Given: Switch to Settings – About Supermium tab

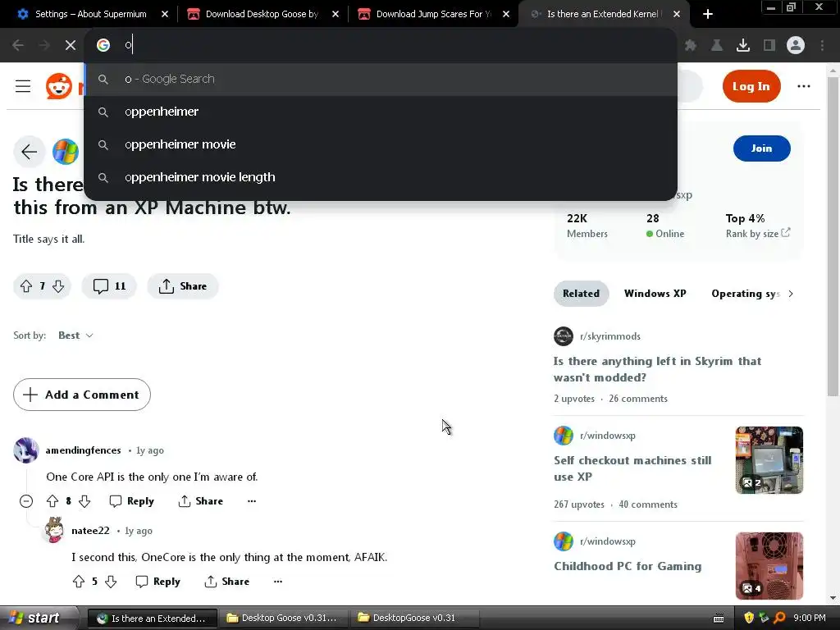Looking at the screenshot, I should [90, 15].
